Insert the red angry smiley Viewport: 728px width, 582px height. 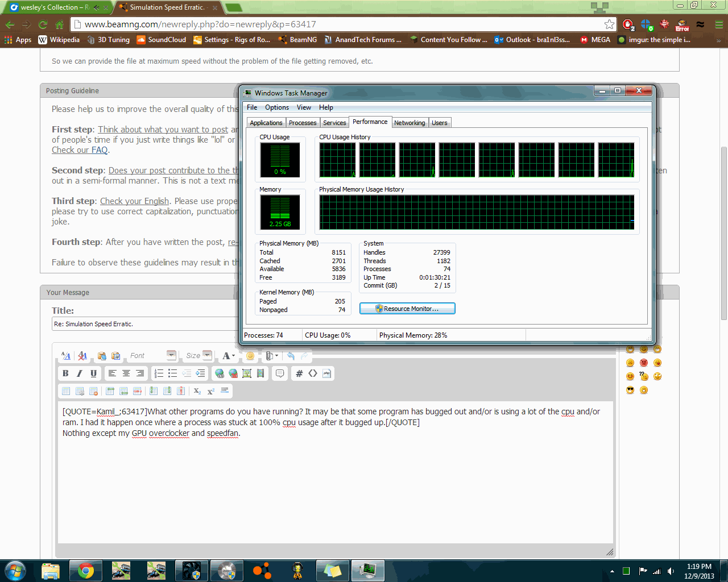point(644,363)
